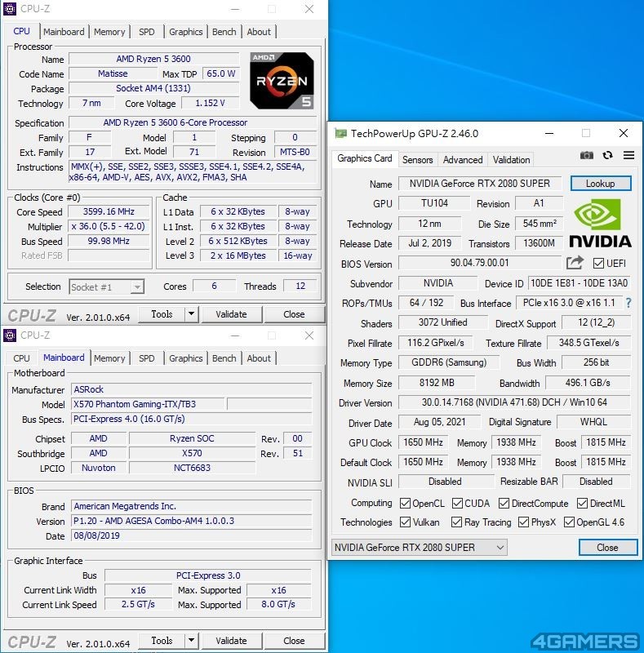Click BIOS share/export arrow icon

(x=575, y=263)
